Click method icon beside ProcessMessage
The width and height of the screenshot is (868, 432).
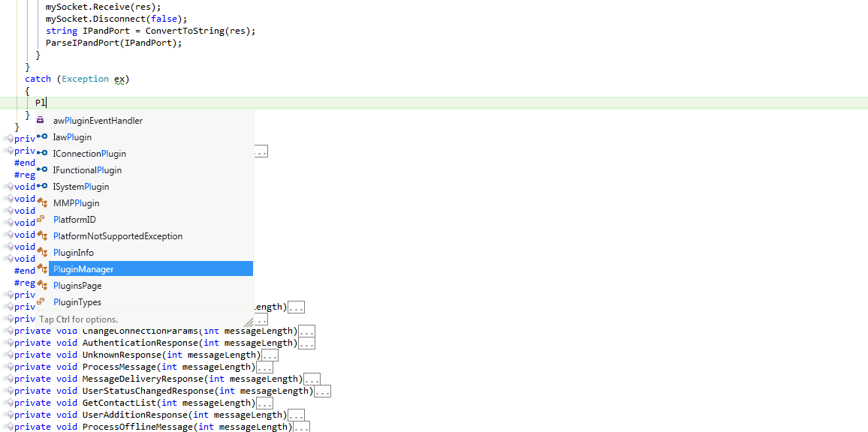point(8,367)
